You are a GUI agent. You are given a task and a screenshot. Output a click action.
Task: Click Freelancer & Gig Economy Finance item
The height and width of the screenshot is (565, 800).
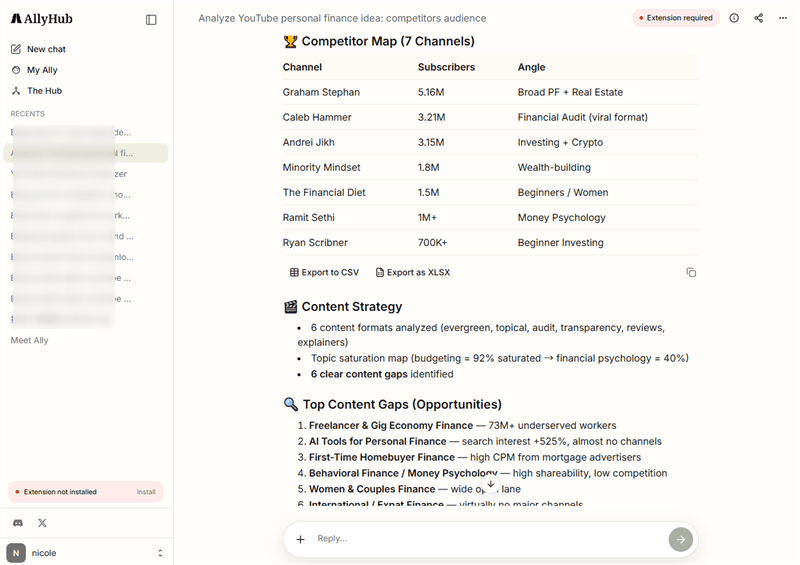(391, 426)
